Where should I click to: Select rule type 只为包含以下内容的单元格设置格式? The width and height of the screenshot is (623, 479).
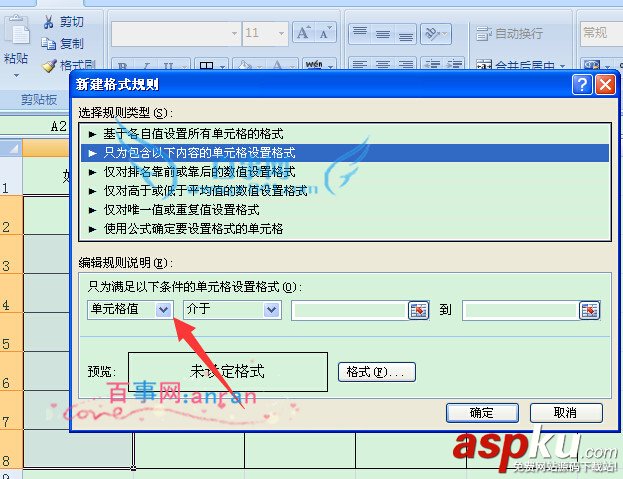[345, 153]
